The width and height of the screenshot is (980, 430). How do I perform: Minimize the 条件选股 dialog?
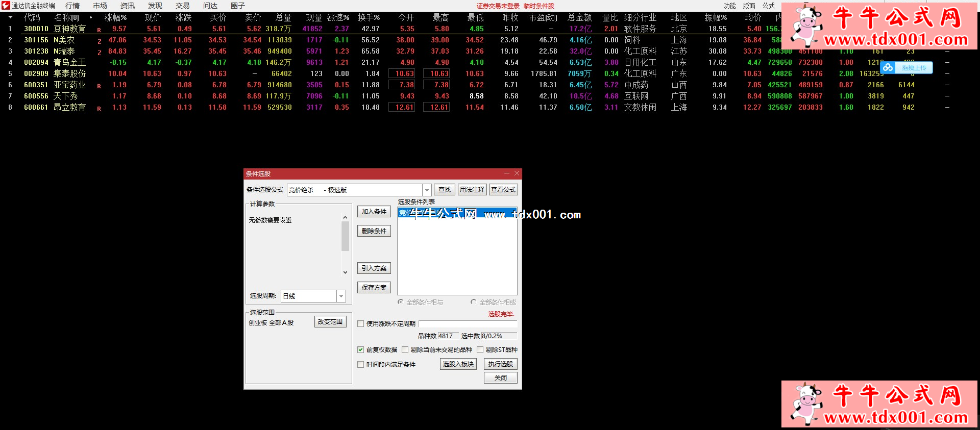coord(506,173)
